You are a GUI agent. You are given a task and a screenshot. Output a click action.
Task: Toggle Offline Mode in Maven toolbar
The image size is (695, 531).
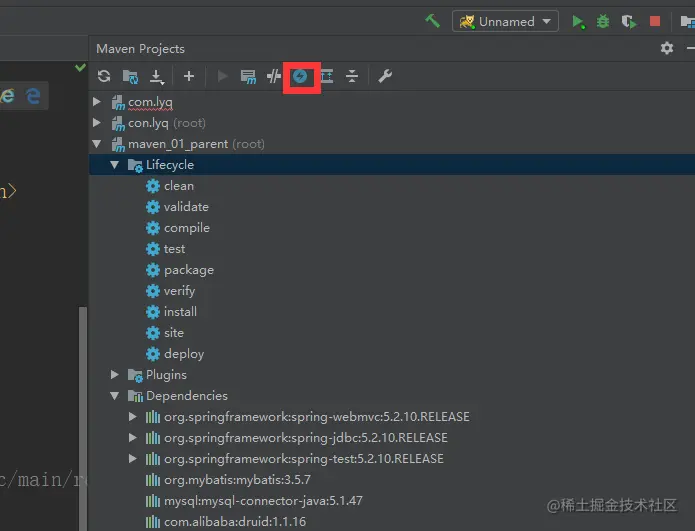click(x=274, y=76)
